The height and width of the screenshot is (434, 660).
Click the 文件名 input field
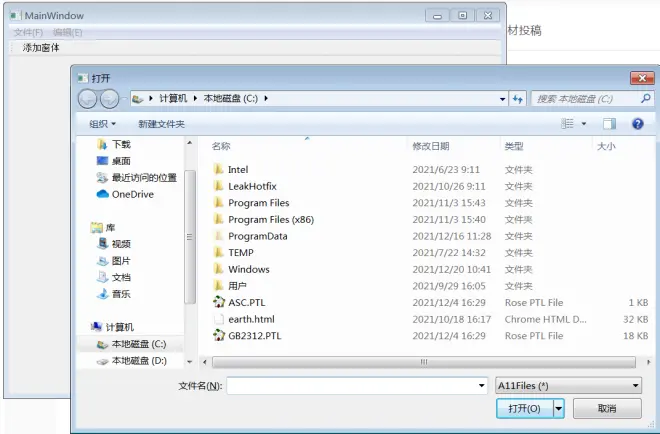(x=352, y=386)
